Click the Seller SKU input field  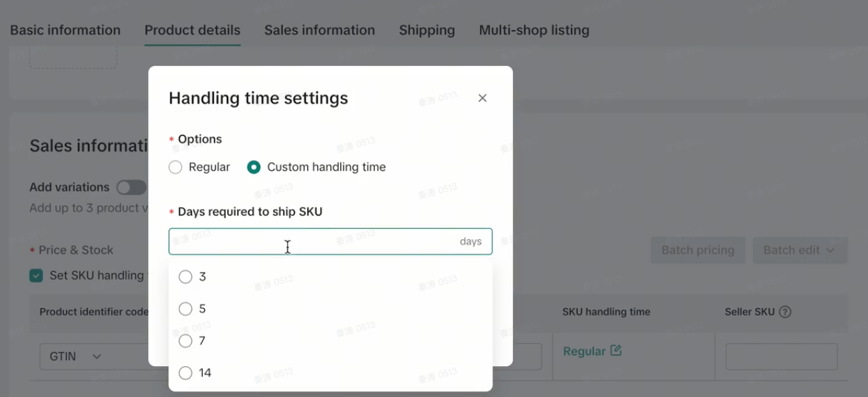[x=781, y=356]
